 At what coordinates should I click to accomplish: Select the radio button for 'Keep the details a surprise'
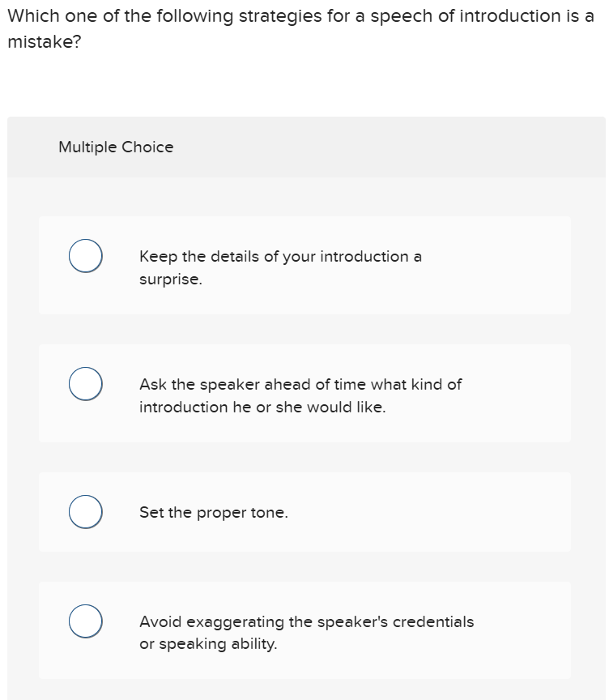point(85,255)
